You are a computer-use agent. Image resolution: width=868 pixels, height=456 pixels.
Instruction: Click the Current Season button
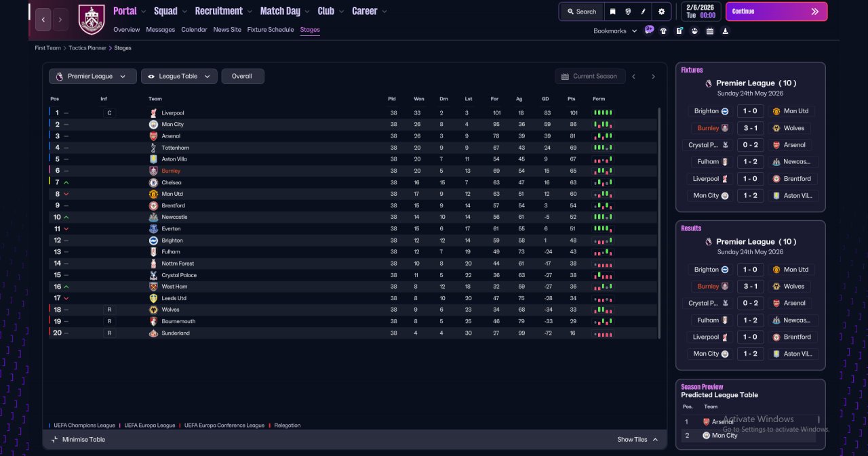(x=589, y=77)
